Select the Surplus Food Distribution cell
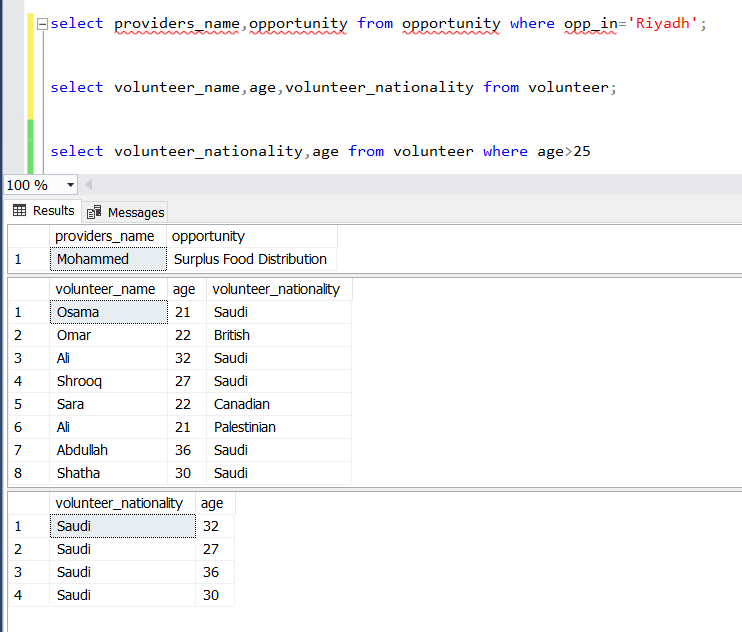The width and height of the screenshot is (742, 632). [x=252, y=259]
